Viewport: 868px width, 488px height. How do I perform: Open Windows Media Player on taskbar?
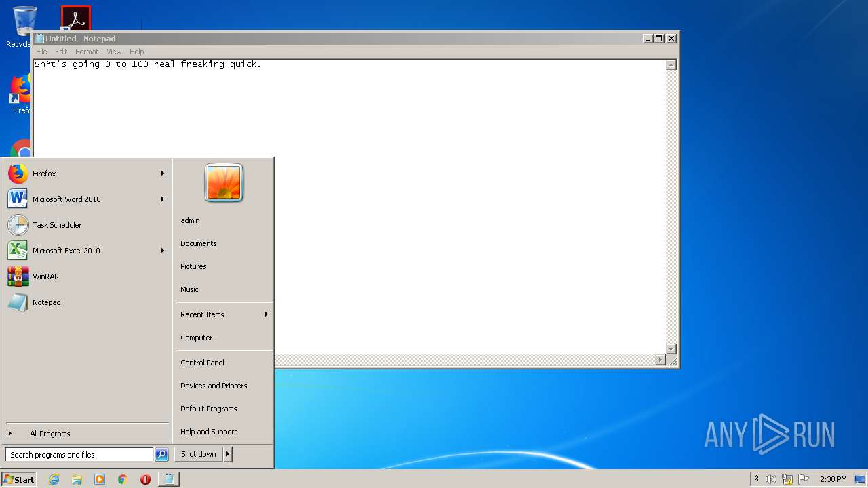click(100, 479)
